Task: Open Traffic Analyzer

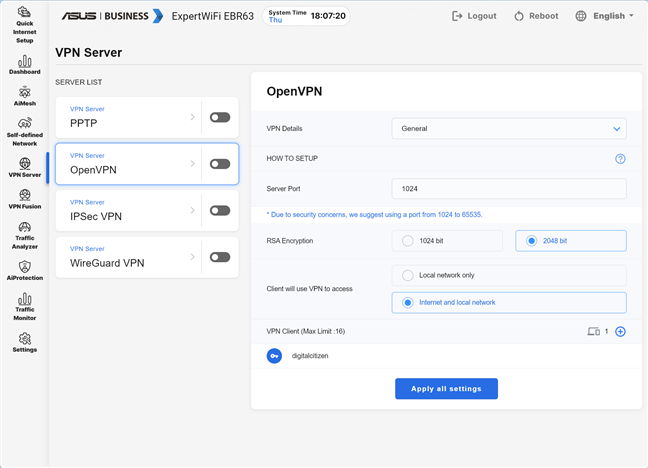Action: pos(24,236)
